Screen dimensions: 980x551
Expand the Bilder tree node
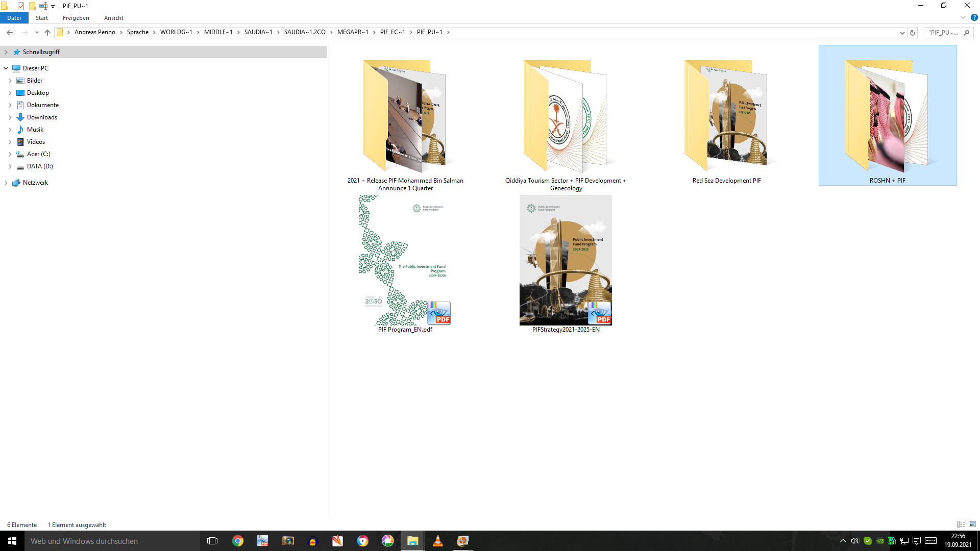tap(10, 81)
